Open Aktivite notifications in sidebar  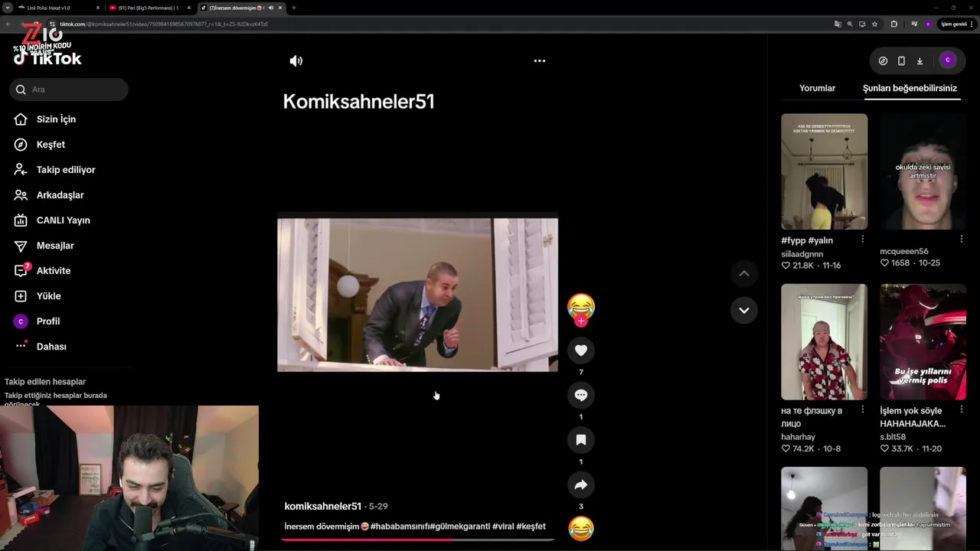pyautogui.click(x=54, y=271)
